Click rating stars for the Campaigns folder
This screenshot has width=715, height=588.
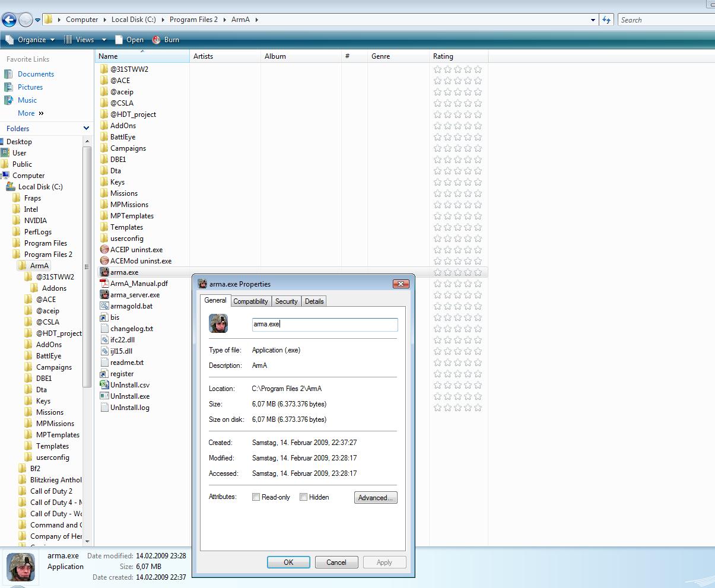[457, 148]
